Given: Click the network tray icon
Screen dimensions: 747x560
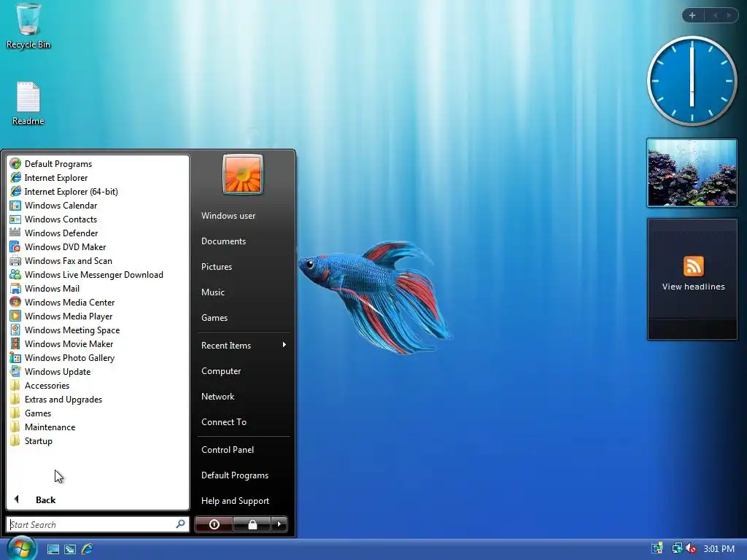Looking at the screenshot, I should click(x=677, y=548).
